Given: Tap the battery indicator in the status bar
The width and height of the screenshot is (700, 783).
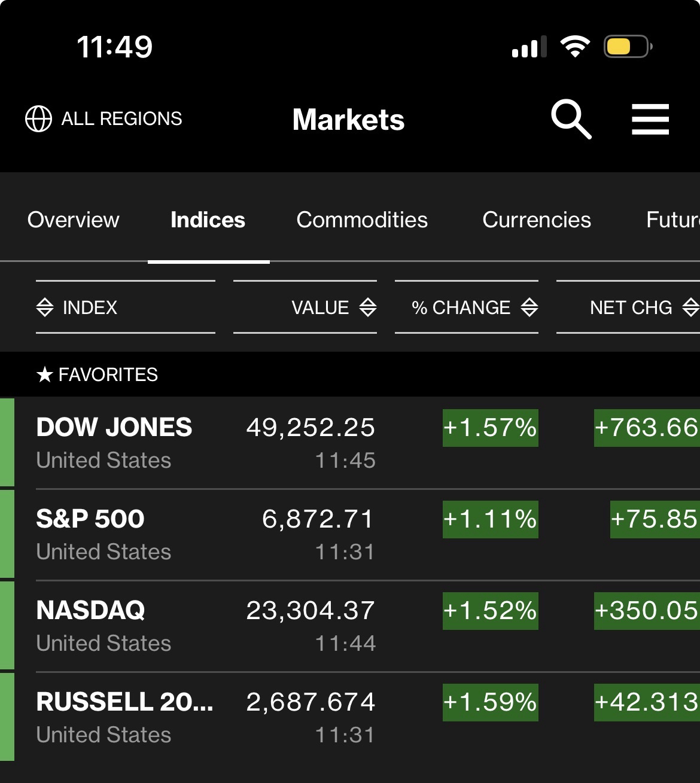Looking at the screenshot, I should click(627, 47).
